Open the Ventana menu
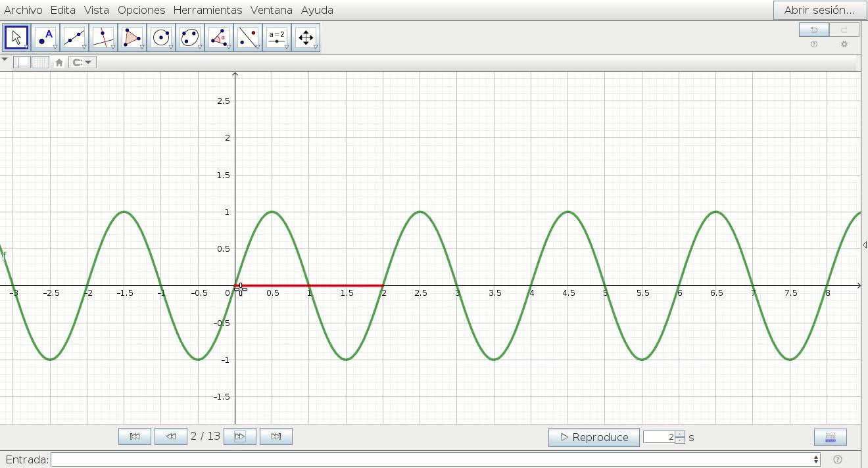The width and height of the screenshot is (868, 468). coord(272,10)
